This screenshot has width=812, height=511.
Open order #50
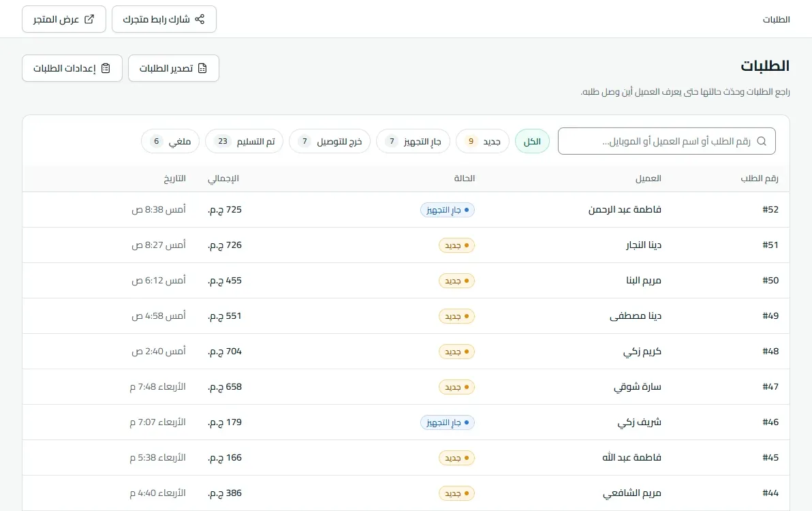[770, 281]
